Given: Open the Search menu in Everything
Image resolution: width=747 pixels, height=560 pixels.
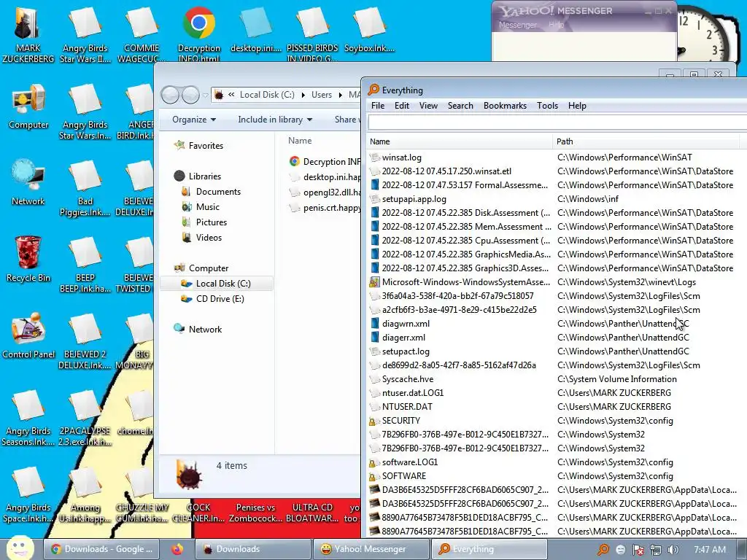Looking at the screenshot, I should [460, 106].
